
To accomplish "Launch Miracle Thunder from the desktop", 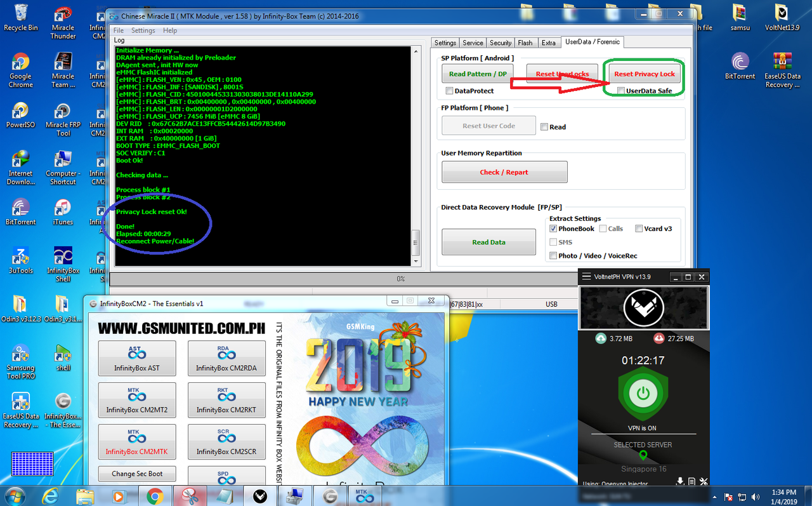I will pos(63,22).
